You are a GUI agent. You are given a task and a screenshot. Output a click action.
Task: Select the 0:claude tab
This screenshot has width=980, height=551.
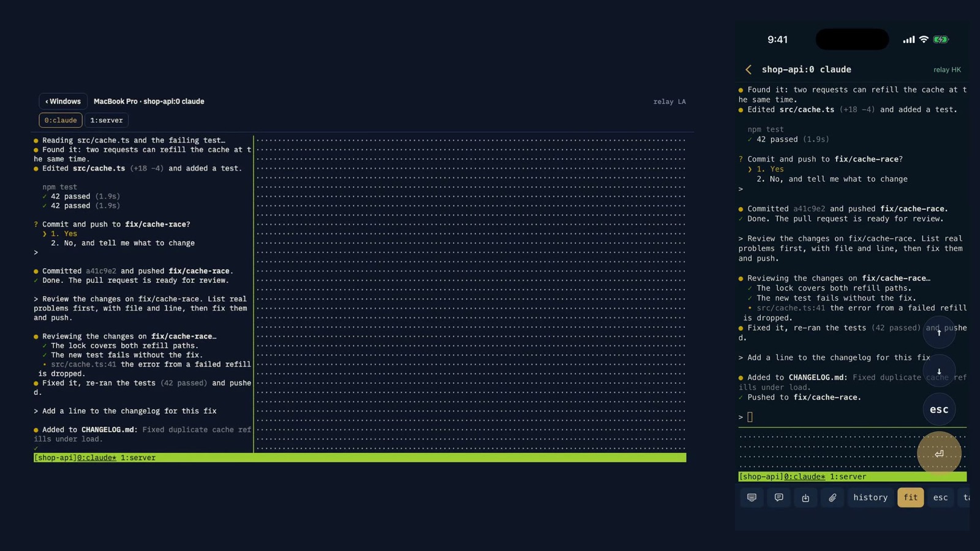61,121
